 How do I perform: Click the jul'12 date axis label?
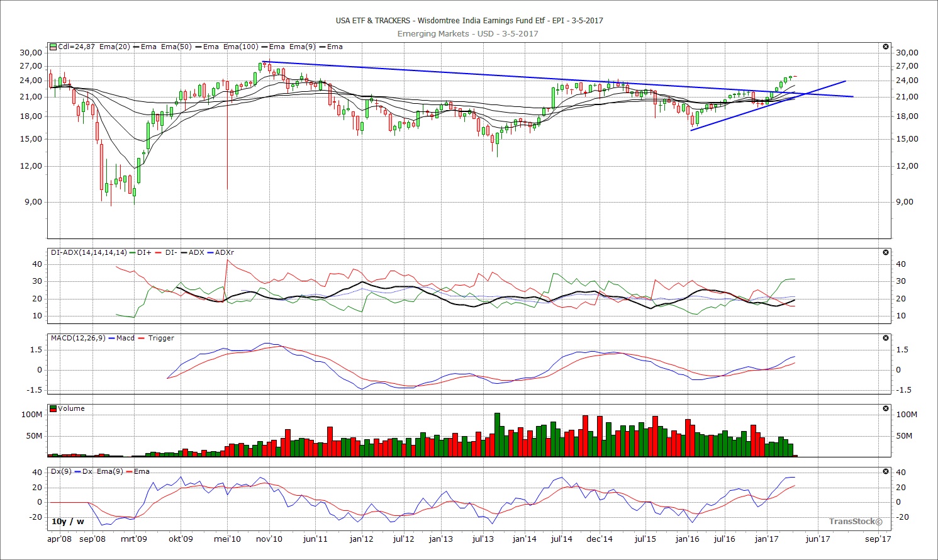click(x=403, y=539)
